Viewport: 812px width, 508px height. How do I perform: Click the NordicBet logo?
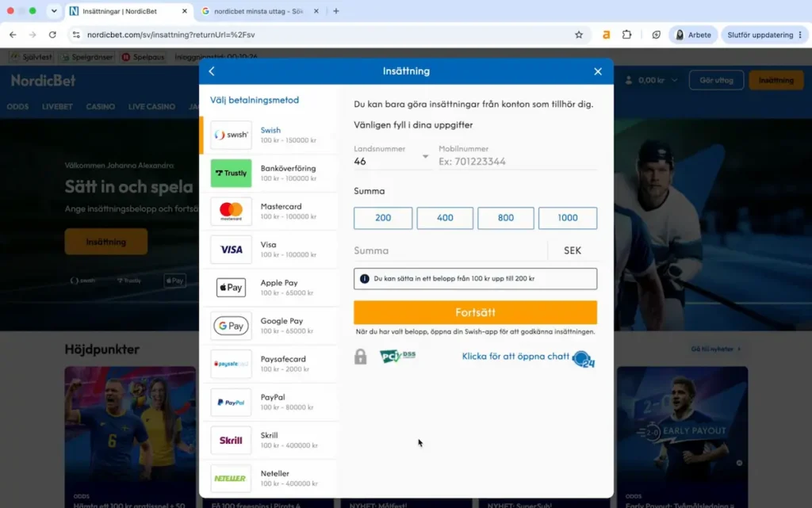click(44, 81)
